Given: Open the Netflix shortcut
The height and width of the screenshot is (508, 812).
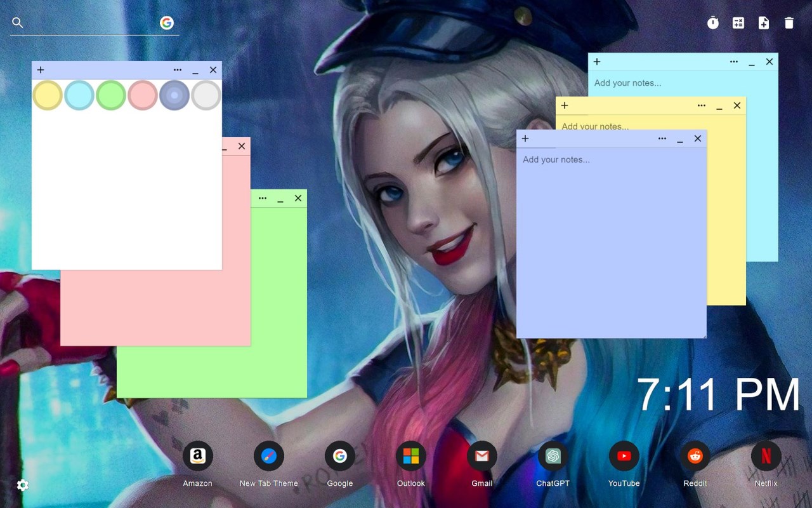Looking at the screenshot, I should [766, 456].
